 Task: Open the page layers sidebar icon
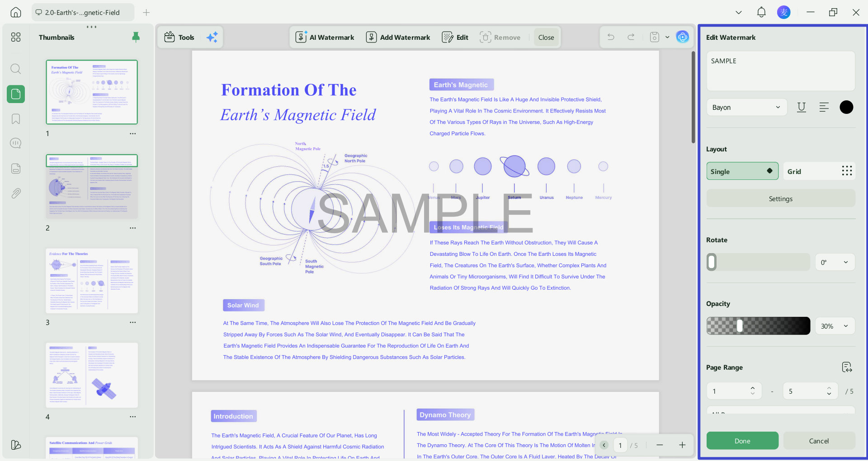(x=16, y=169)
